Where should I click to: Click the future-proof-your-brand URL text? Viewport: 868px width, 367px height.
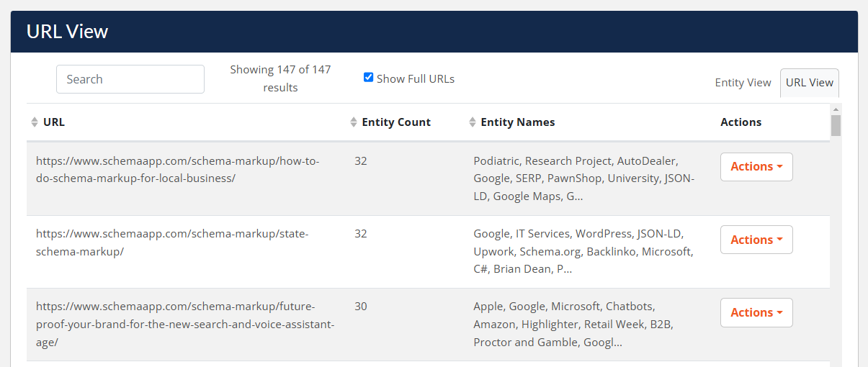coord(185,325)
